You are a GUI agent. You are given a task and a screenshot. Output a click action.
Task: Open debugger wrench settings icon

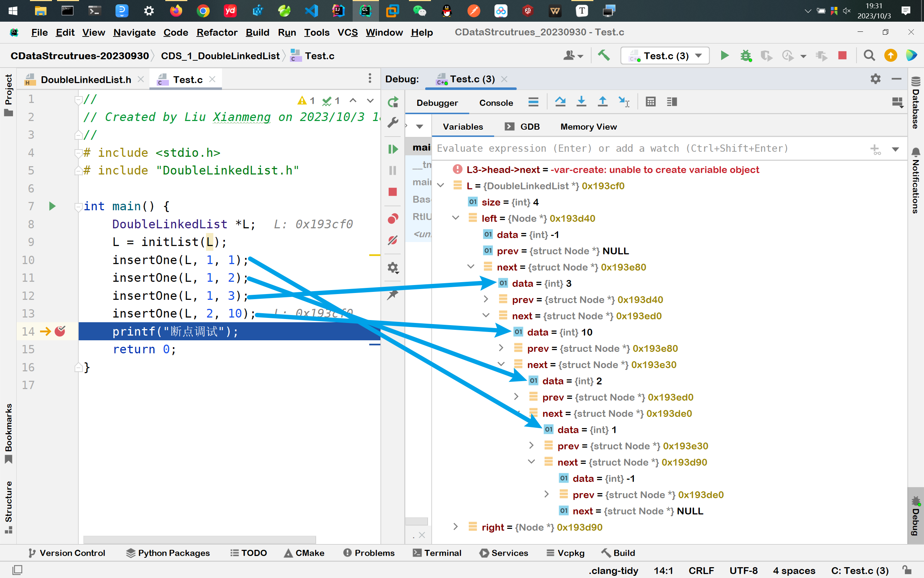(393, 123)
